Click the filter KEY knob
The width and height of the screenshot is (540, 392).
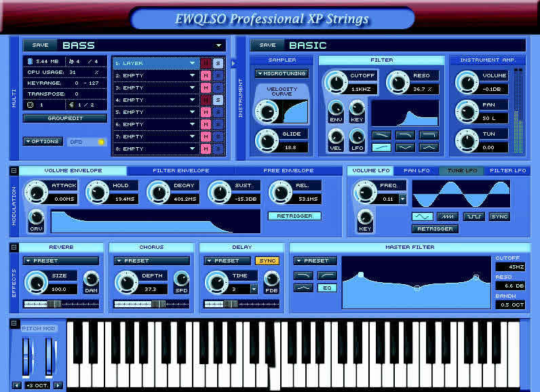click(357, 108)
